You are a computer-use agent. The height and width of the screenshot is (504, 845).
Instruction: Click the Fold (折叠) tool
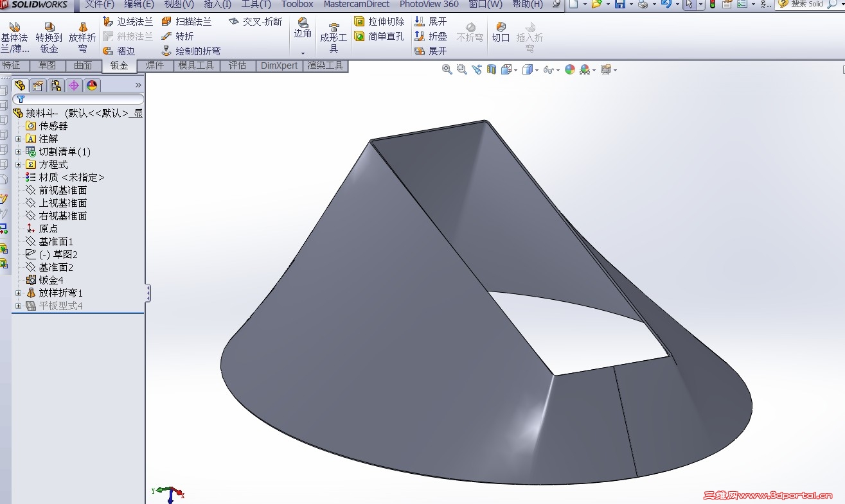click(431, 37)
